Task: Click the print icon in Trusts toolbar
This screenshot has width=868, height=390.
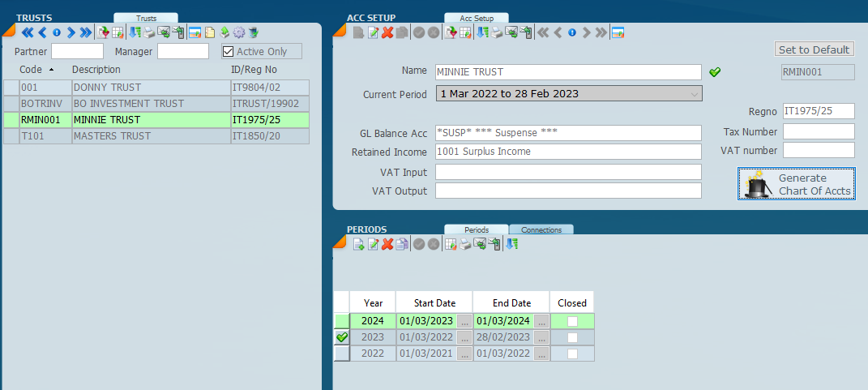Action: 149,32
